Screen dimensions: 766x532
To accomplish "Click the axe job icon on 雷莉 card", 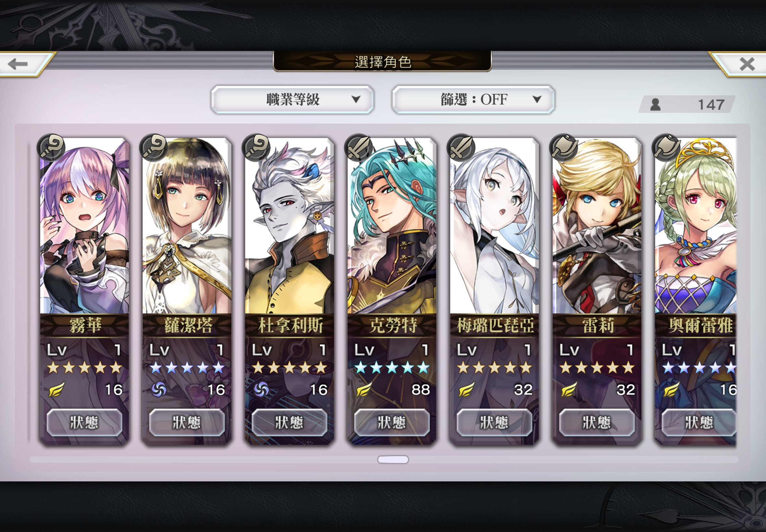I will [564, 148].
